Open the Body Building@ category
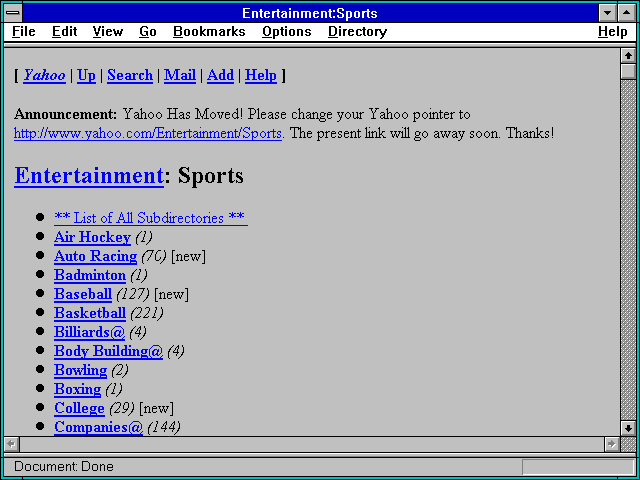640x480 pixels. click(x=108, y=351)
